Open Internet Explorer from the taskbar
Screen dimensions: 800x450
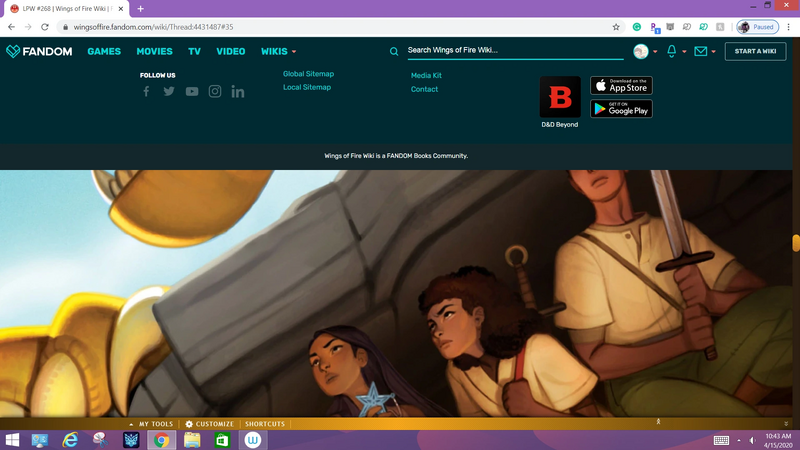[x=70, y=440]
